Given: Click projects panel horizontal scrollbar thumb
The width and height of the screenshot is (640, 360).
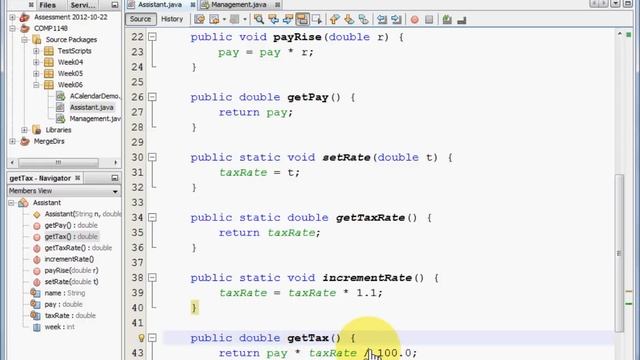Looking at the screenshot, I should [x=59, y=162].
